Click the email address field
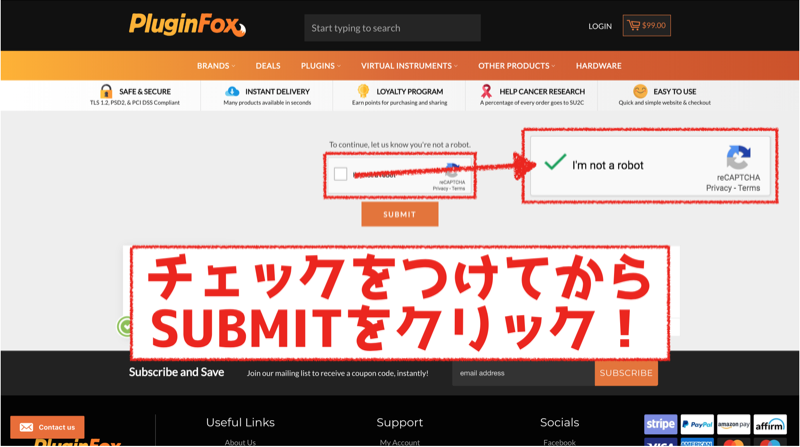800x447 pixels. click(523, 373)
